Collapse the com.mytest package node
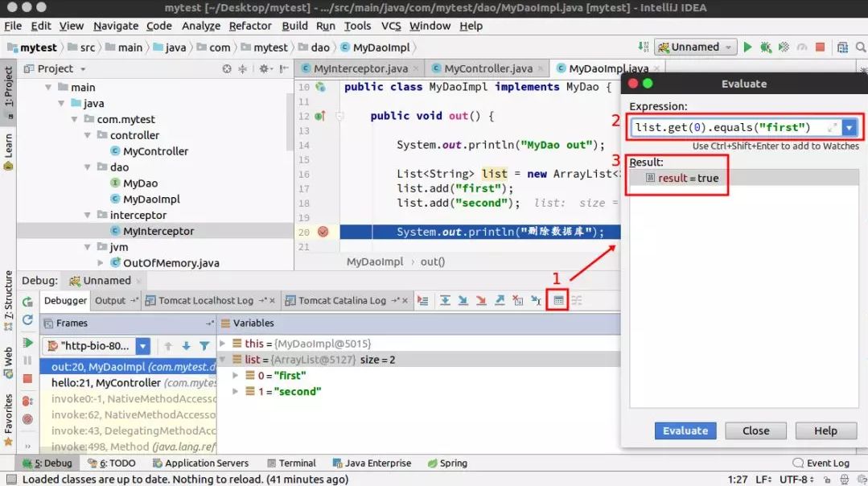This screenshot has height=486, width=868. click(74, 119)
